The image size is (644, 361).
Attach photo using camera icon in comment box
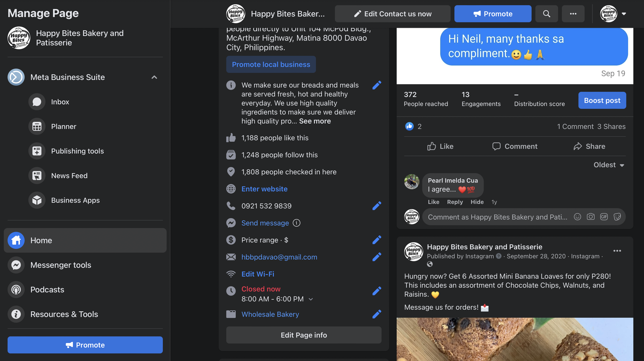[591, 217]
